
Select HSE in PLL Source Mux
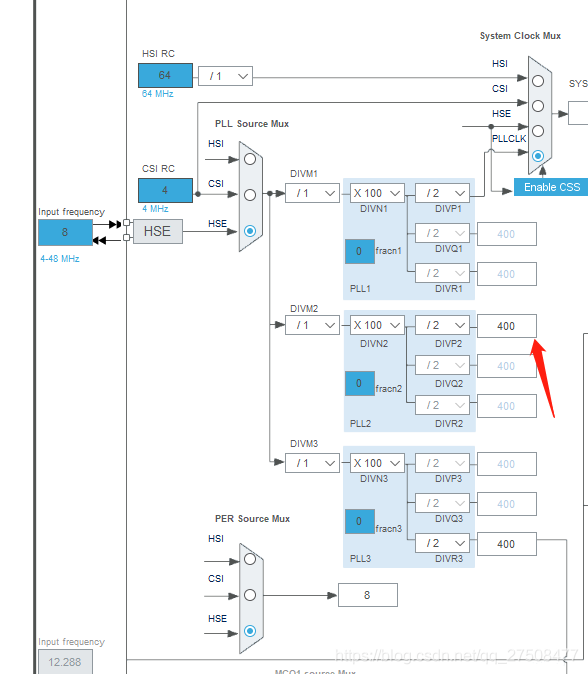pyautogui.click(x=250, y=231)
